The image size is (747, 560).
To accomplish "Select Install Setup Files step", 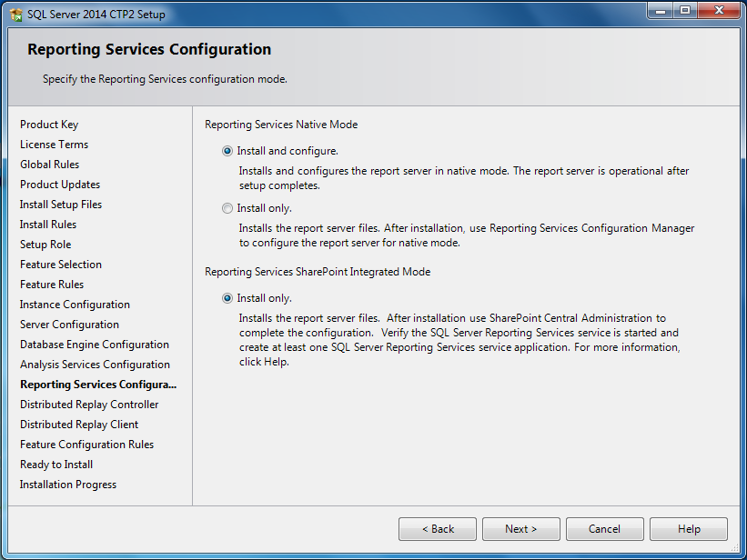I will [60, 205].
